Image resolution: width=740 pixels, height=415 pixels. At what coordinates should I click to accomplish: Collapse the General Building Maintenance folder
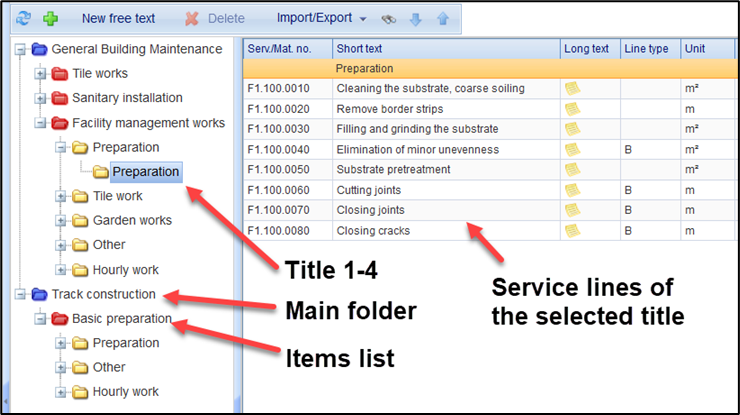coord(20,49)
